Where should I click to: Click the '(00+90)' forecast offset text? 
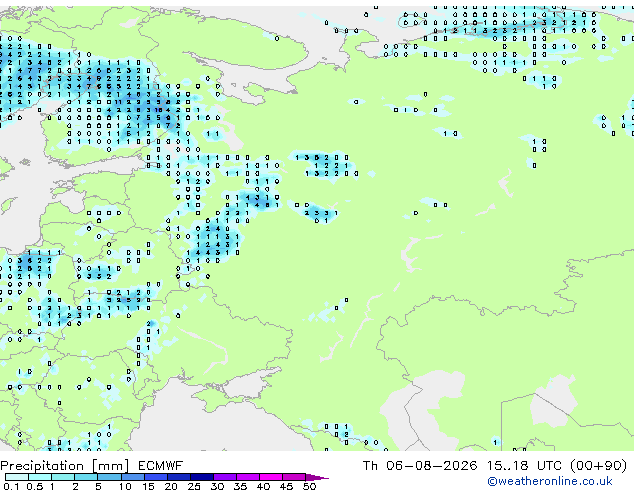[x=598, y=466]
